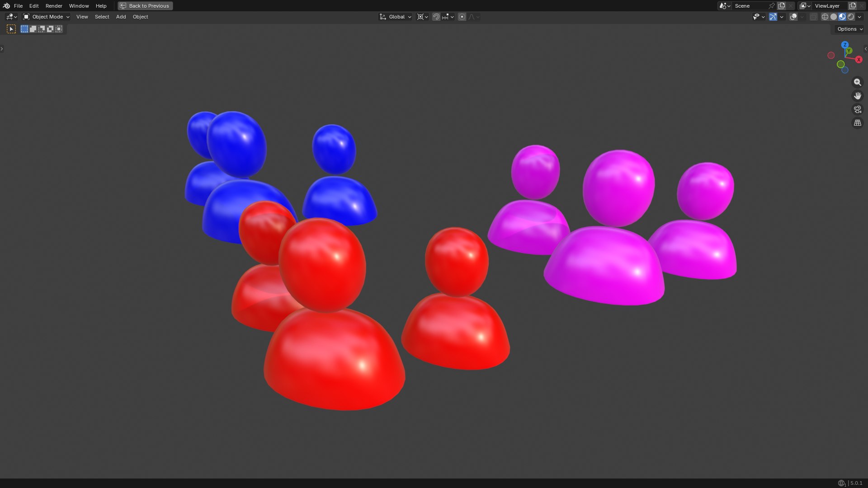This screenshot has width=868, height=488.
Task: Click the pan view hand icon
Action: point(857,96)
